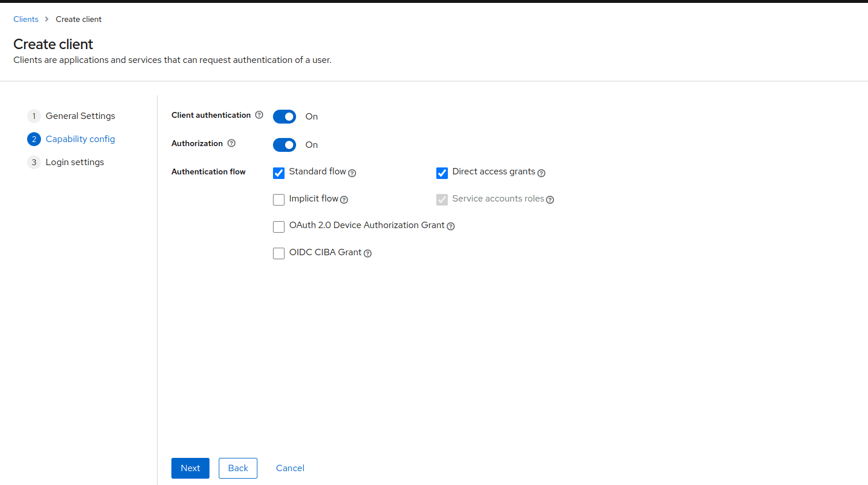The image size is (868, 485).
Task: Jump to Login settings step
Action: coord(74,162)
